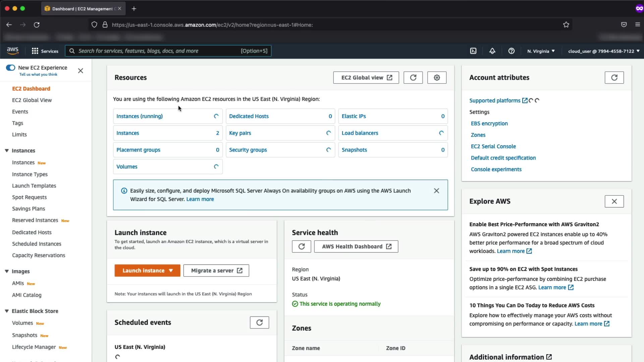Collapse the Instances sidebar section
This screenshot has width=644, height=362.
7,150
